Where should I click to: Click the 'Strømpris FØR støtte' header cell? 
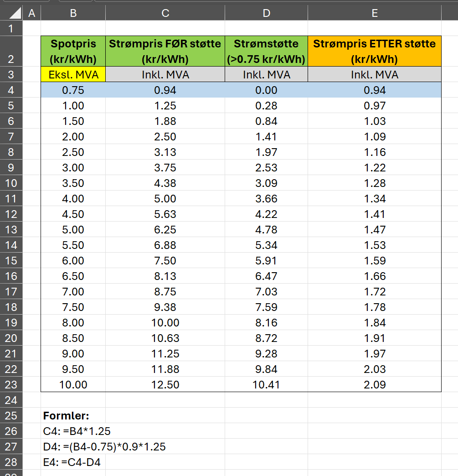coord(165,52)
